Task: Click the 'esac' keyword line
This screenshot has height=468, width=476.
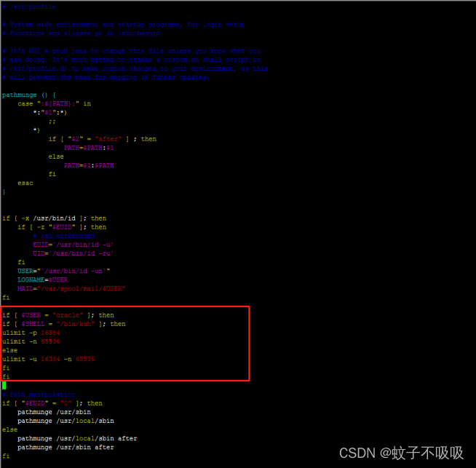Action: [25, 183]
